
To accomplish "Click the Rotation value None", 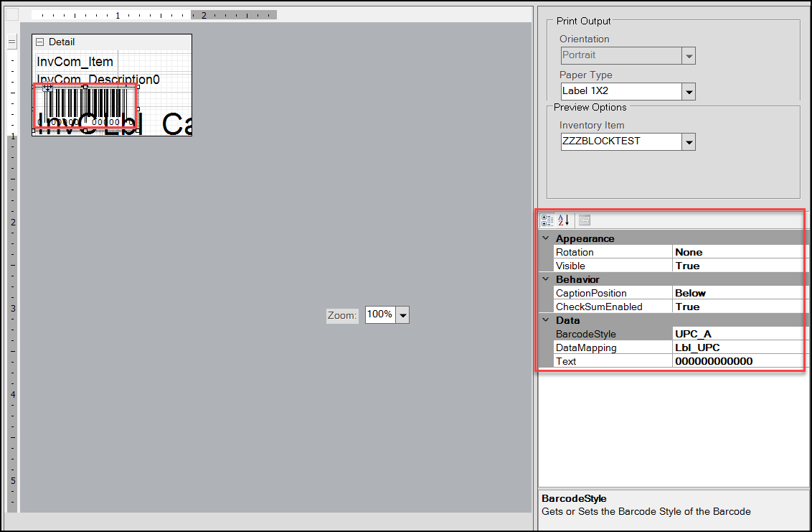I will coord(689,252).
